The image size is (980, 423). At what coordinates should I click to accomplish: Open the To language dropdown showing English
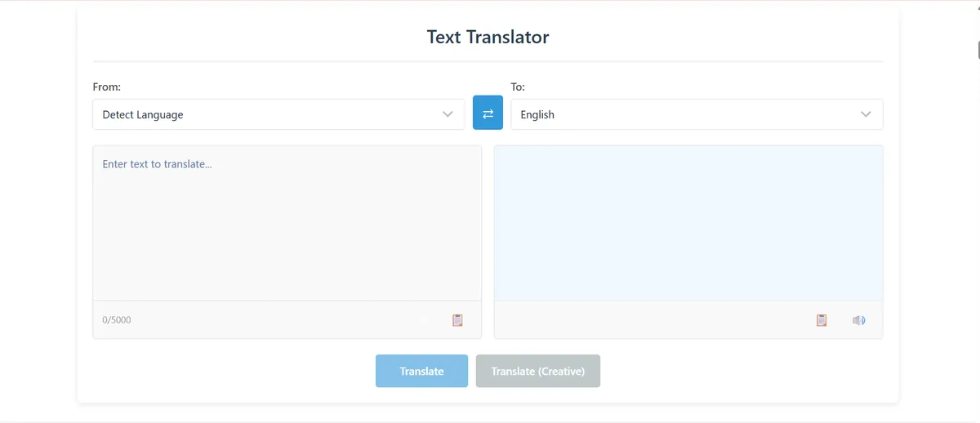pos(697,114)
